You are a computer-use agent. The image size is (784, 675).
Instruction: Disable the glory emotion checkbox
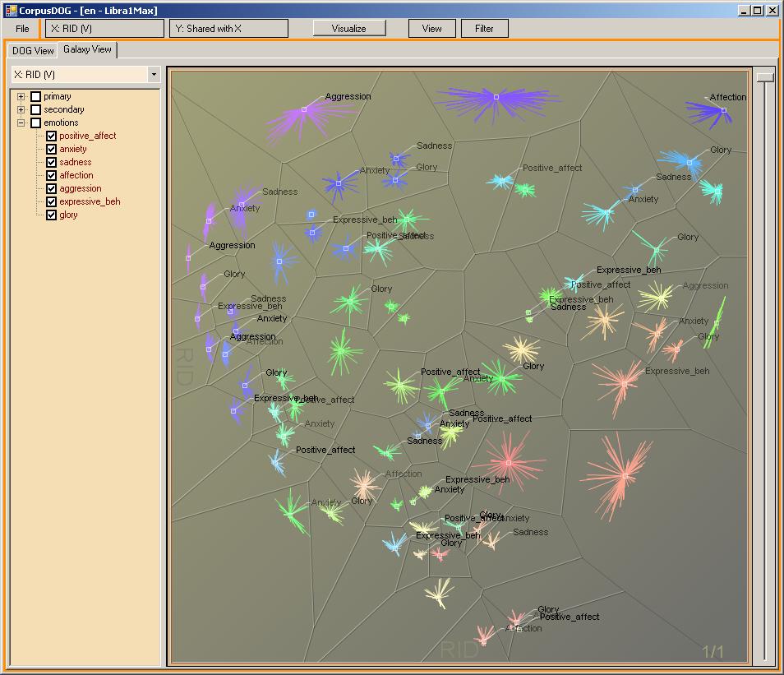pos(52,215)
